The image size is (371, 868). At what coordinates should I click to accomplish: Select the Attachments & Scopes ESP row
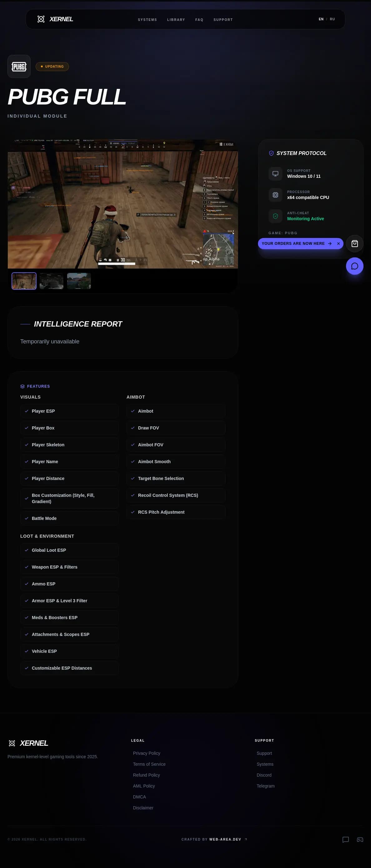[x=69, y=634]
